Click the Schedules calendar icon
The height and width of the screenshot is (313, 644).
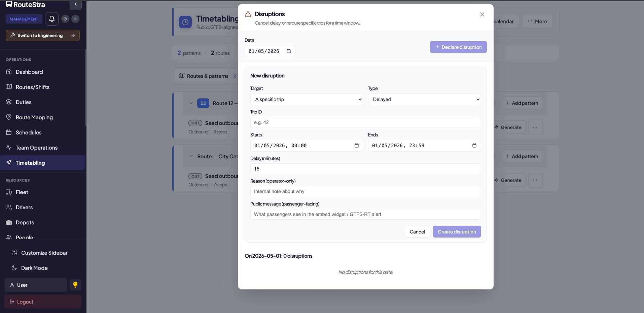pyautogui.click(x=9, y=132)
